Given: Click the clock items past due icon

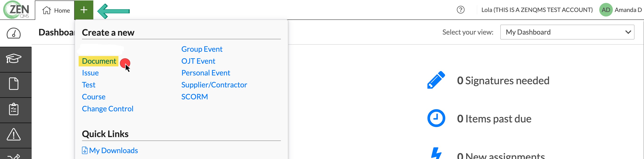Looking at the screenshot, I should click(436, 118).
